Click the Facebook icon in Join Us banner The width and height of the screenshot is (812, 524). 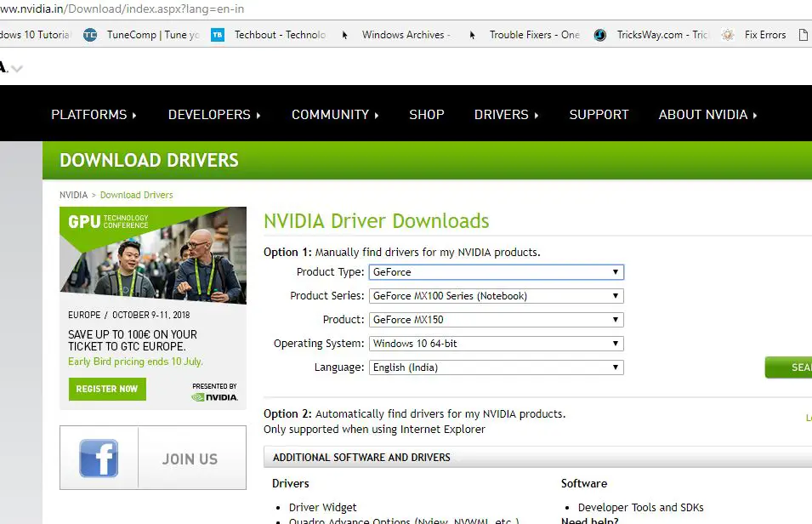coord(99,458)
